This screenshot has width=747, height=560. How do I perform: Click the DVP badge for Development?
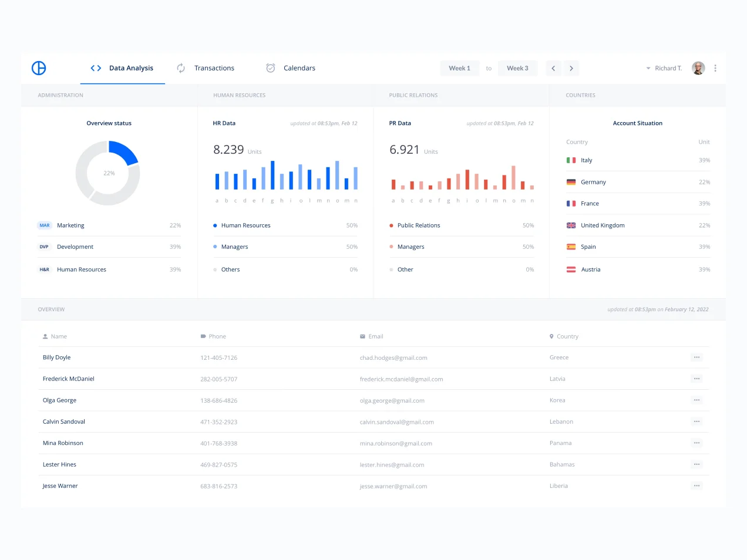(44, 247)
